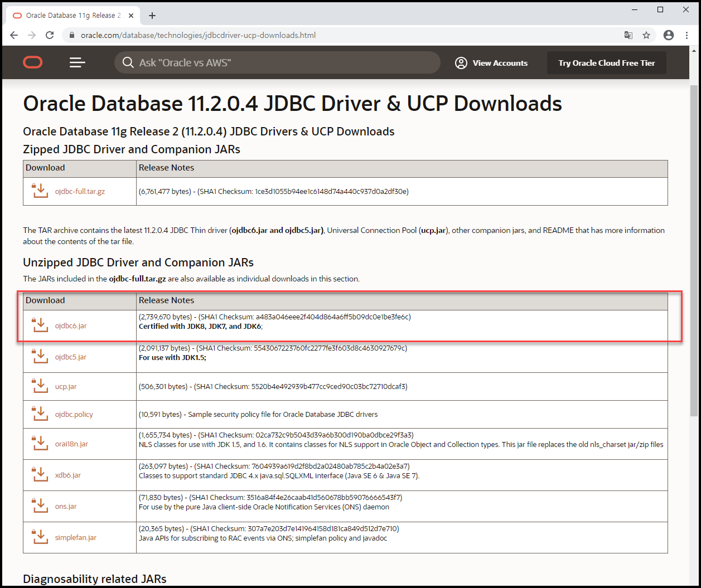Click download icon beside ojdbc5.jar
This screenshot has height=588, width=701.
(40, 357)
